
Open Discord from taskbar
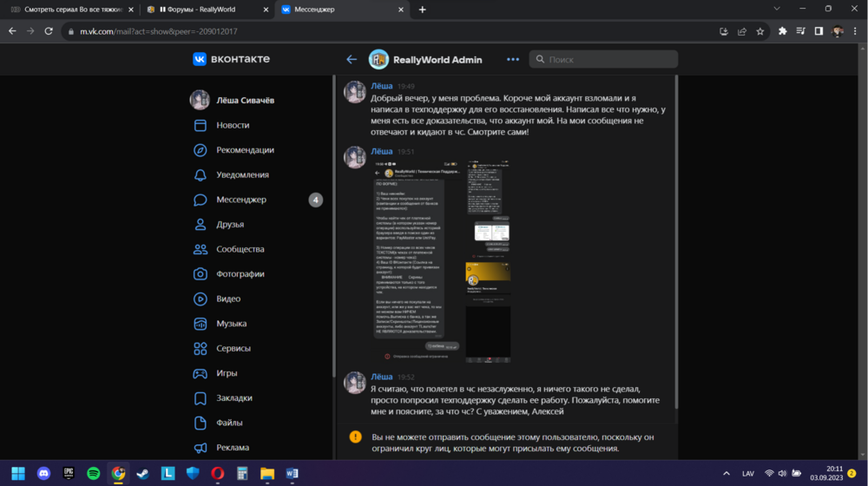coord(43,473)
